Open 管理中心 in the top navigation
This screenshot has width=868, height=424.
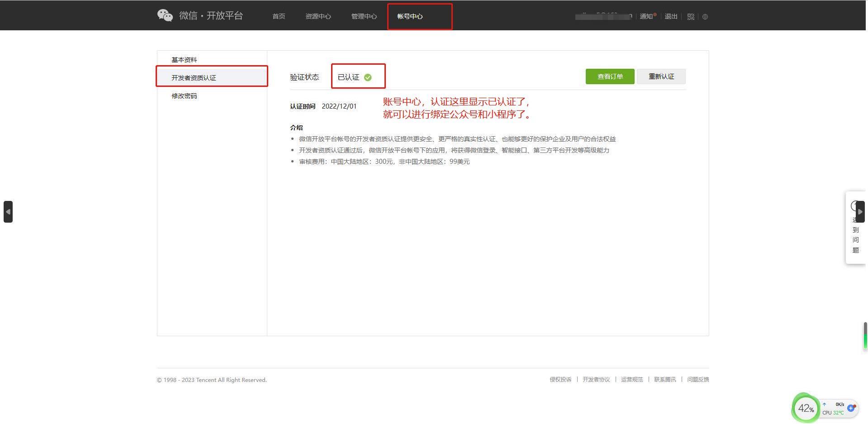click(364, 16)
